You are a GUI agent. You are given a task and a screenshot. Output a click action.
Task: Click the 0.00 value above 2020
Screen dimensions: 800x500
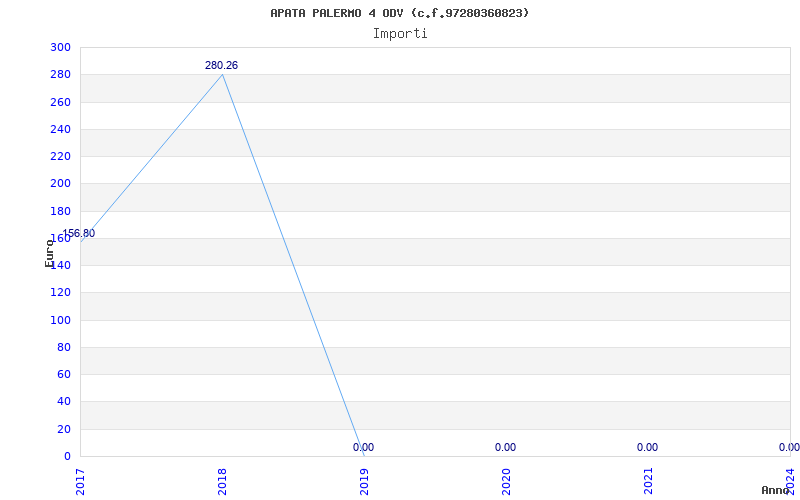pos(505,447)
